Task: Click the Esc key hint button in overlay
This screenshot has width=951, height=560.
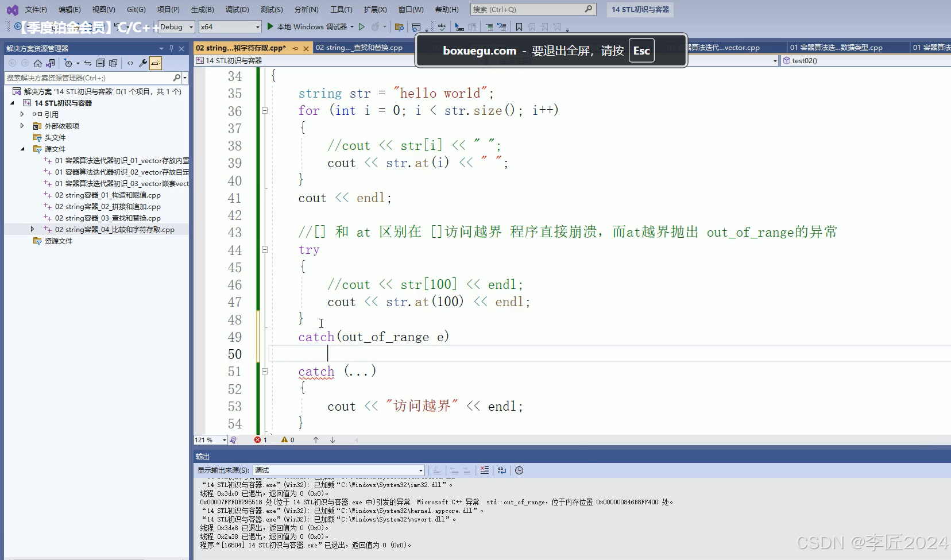Action: pyautogui.click(x=641, y=51)
